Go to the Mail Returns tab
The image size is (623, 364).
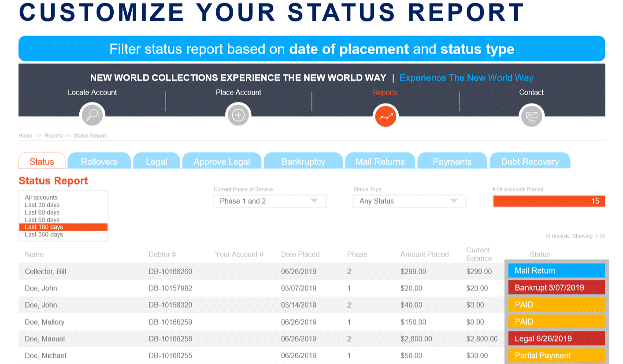(380, 161)
